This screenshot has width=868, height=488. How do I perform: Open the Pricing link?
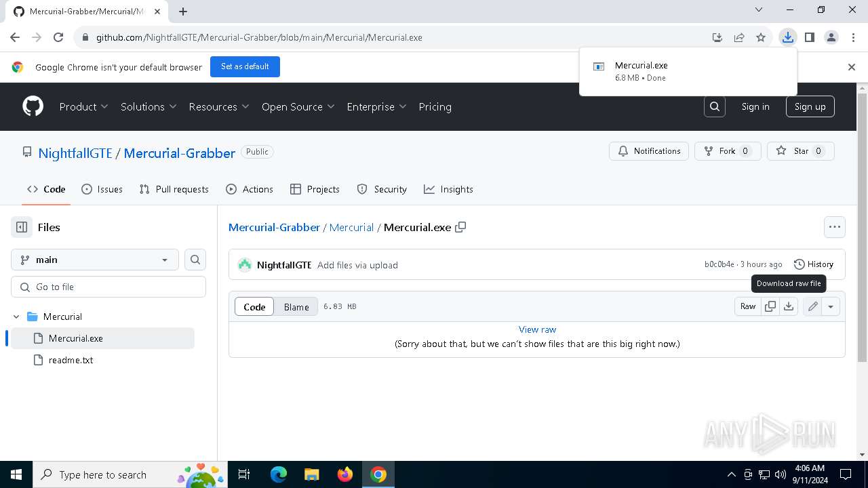(x=435, y=106)
